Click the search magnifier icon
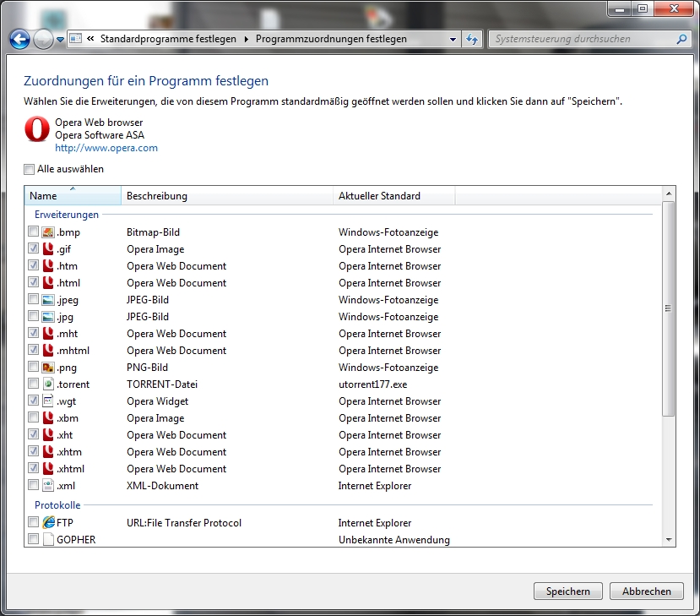The height and width of the screenshot is (616, 700). tap(681, 40)
